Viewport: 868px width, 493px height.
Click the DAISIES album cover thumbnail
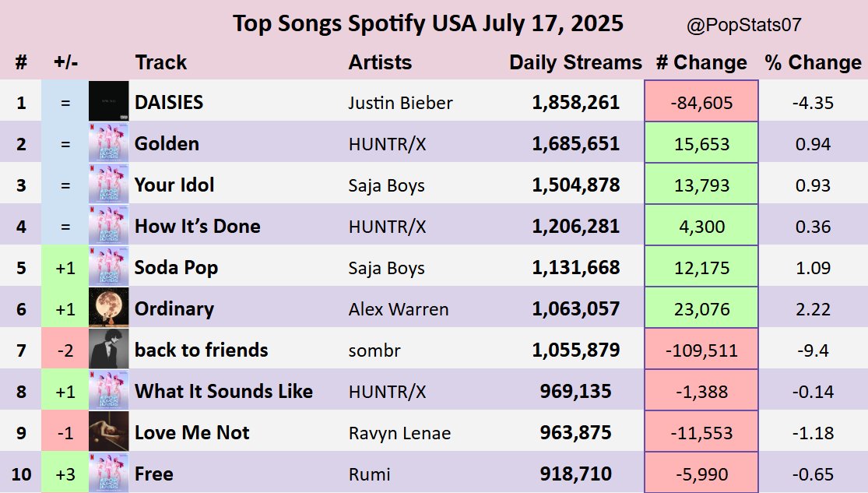[x=108, y=102]
